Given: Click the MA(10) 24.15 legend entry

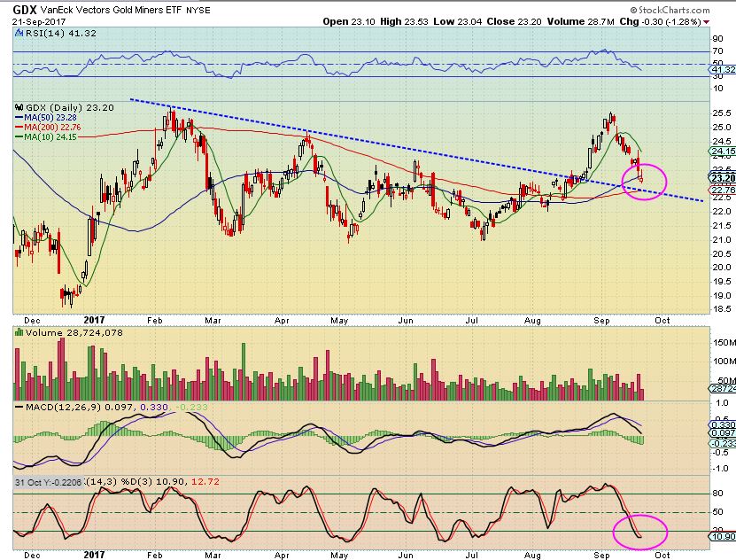Looking at the screenshot, I should (x=50, y=137).
